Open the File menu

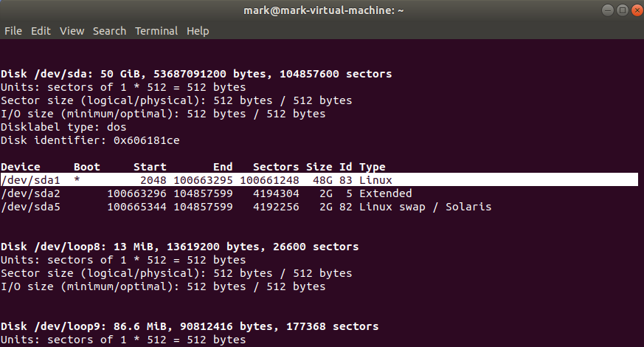pos(13,31)
